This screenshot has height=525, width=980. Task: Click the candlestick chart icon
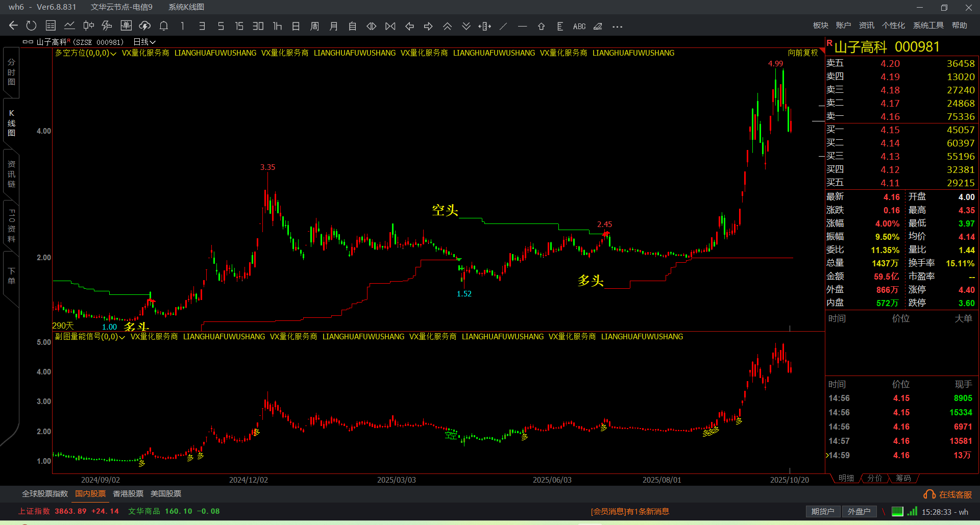(x=88, y=26)
